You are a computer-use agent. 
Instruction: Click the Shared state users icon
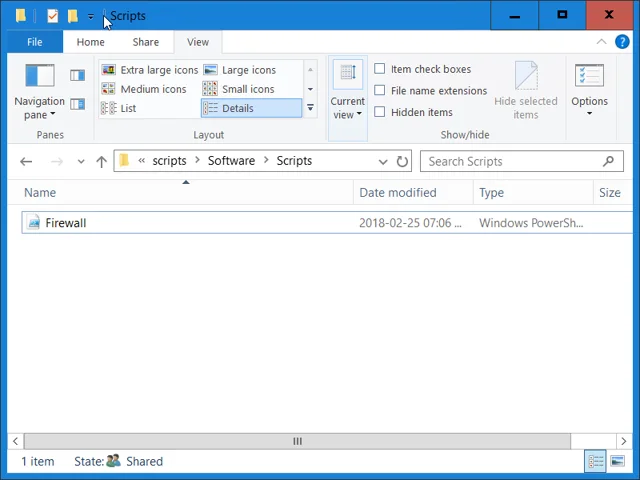click(x=113, y=461)
